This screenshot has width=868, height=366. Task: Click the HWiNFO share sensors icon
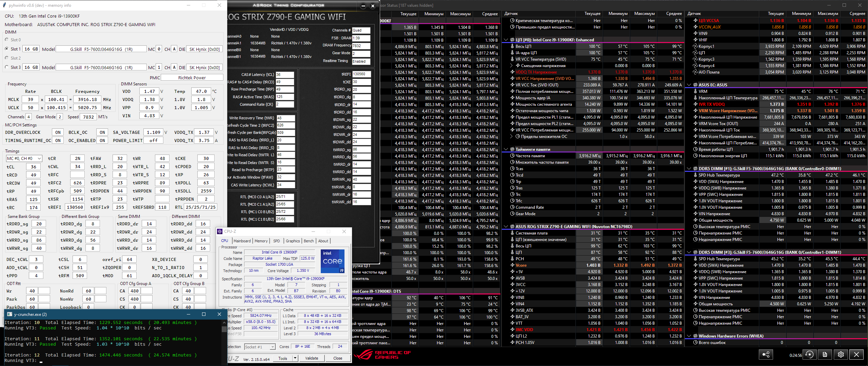point(766,354)
